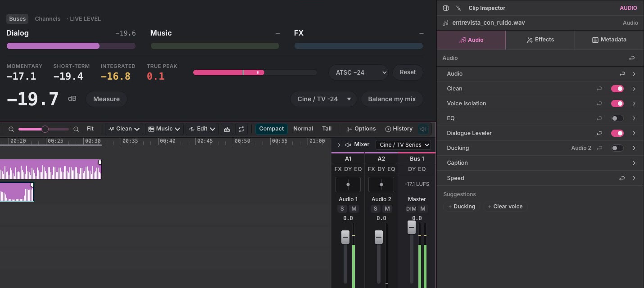Reset the whole Audio section with its arrow

click(632, 58)
